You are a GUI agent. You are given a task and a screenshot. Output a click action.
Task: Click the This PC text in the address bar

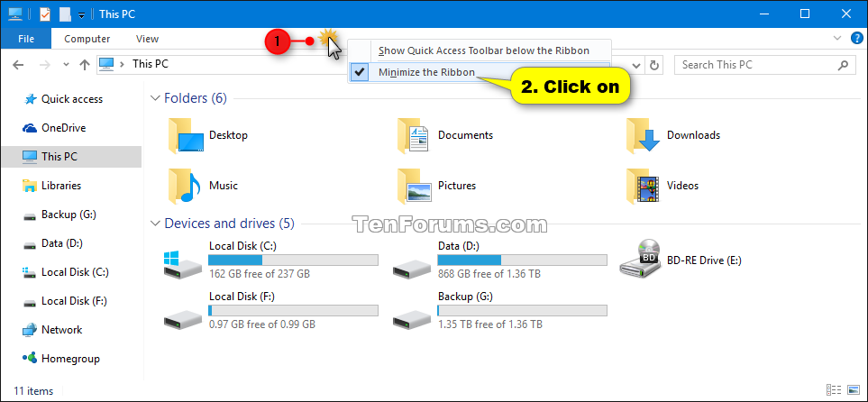pos(150,64)
